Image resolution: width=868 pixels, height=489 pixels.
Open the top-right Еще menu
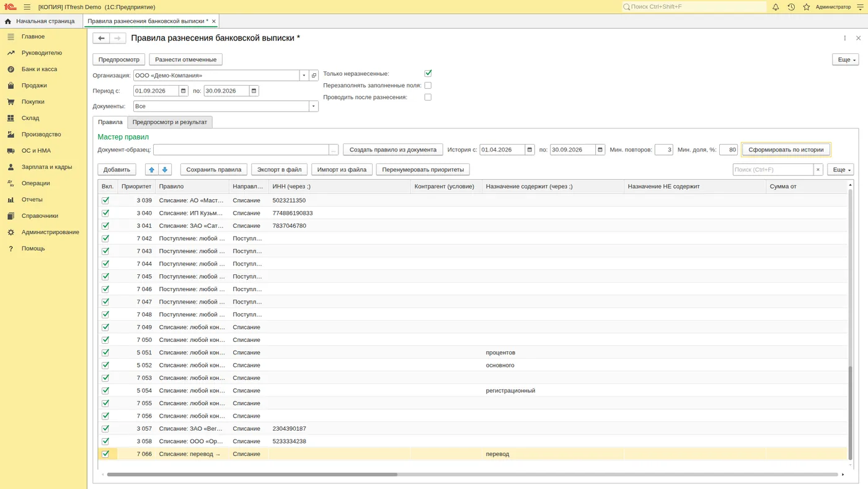(x=845, y=60)
